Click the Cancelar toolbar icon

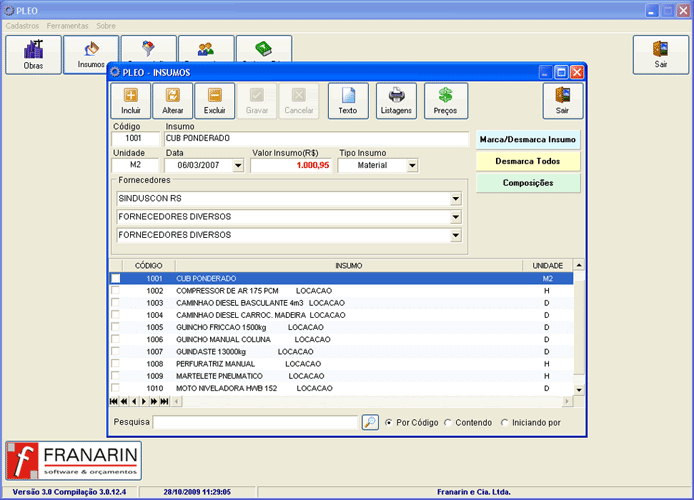click(299, 101)
